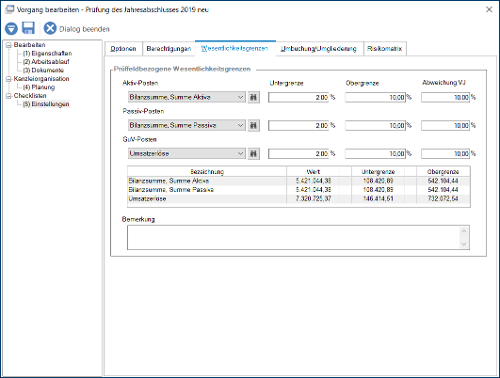Open the Bilanzsumme, Summe Passiva dropdown

[x=187, y=125]
